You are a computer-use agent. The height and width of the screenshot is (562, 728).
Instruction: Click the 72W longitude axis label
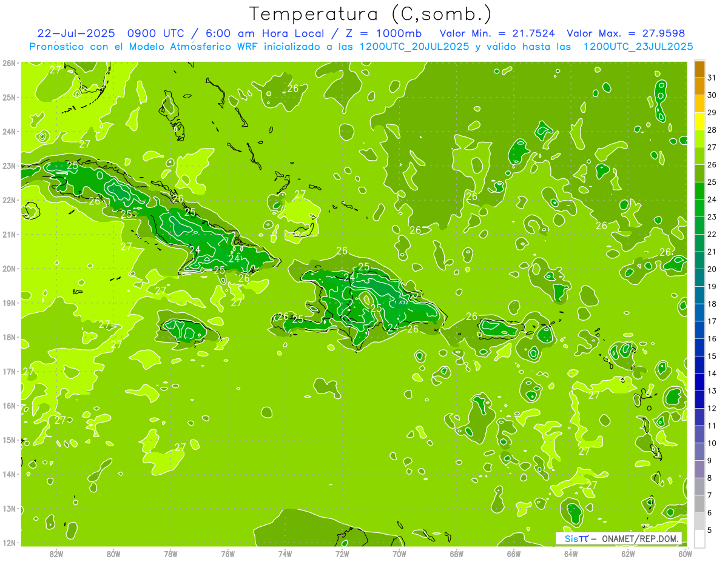(342, 554)
